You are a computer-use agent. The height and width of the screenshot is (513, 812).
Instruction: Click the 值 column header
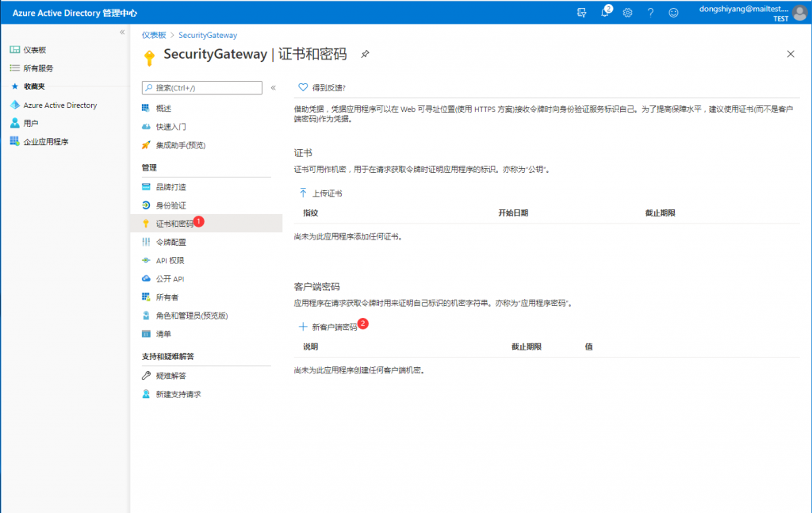click(588, 346)
